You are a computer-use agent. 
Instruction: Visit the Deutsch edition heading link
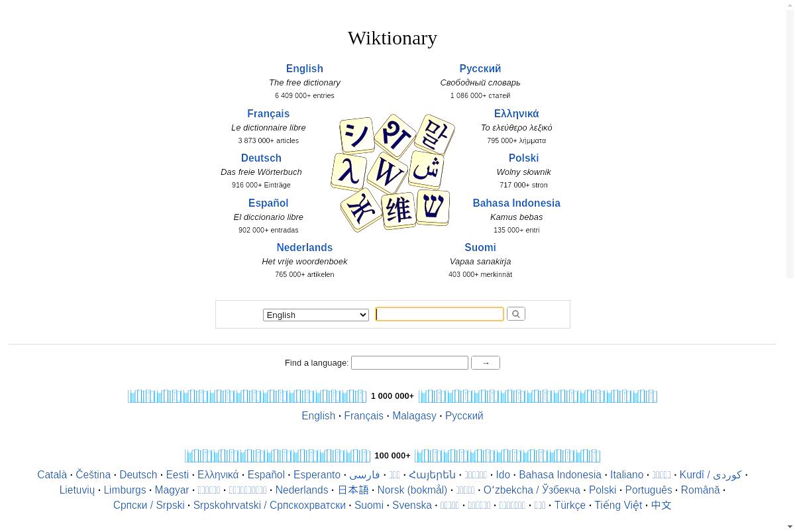point(261,158)
